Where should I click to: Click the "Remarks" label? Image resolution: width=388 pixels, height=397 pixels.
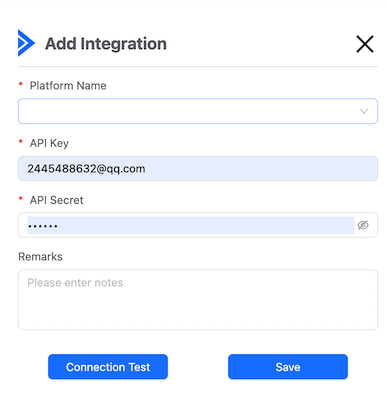[x=40, y=257]
